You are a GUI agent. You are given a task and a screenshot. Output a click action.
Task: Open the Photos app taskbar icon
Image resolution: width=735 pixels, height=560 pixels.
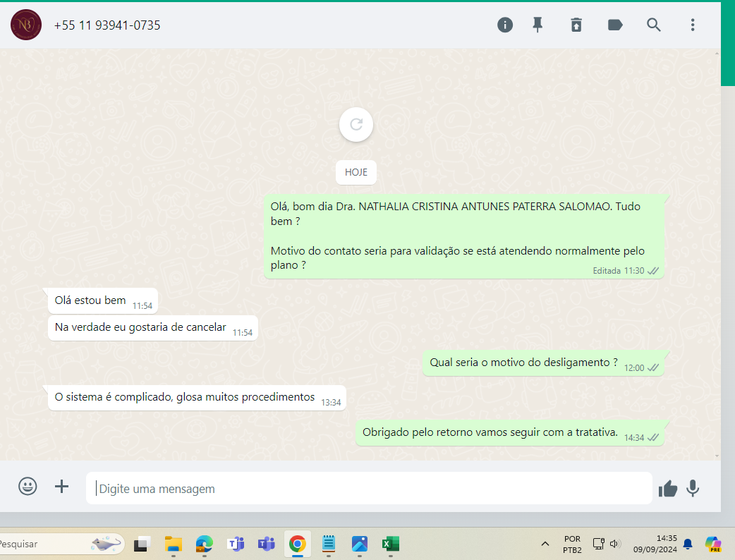(x=360, y=544)
